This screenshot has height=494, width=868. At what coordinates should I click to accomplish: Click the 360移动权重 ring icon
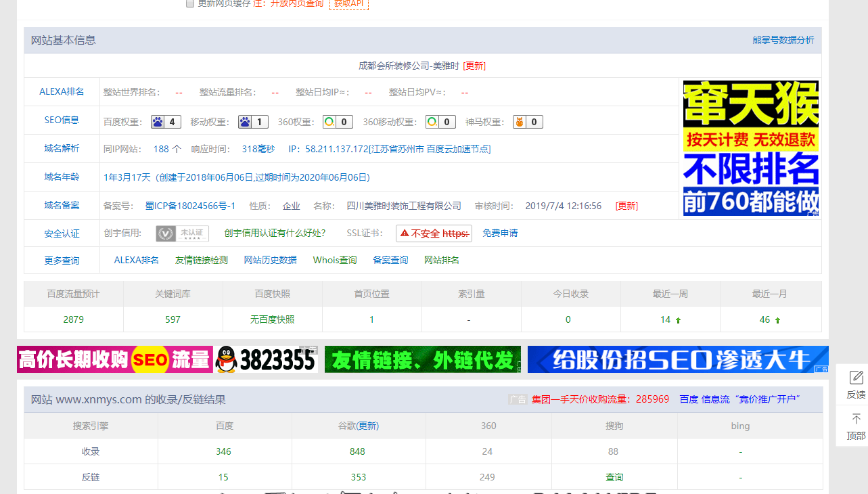[432, 122]
